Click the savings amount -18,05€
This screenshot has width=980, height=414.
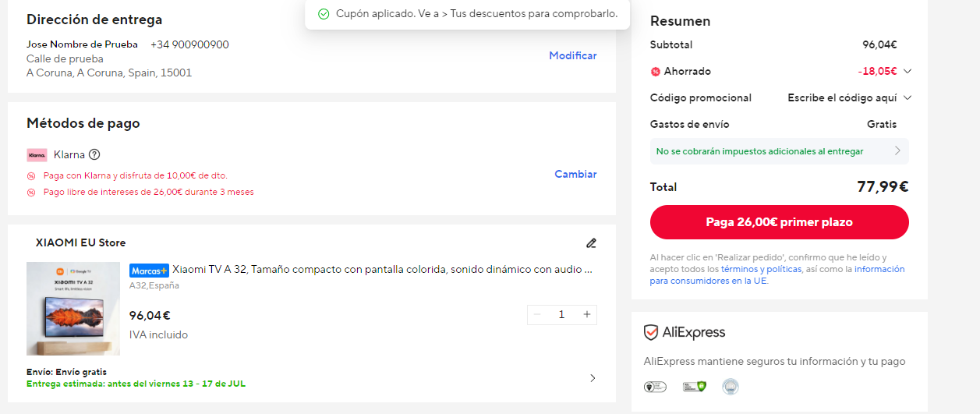[877, 72]
